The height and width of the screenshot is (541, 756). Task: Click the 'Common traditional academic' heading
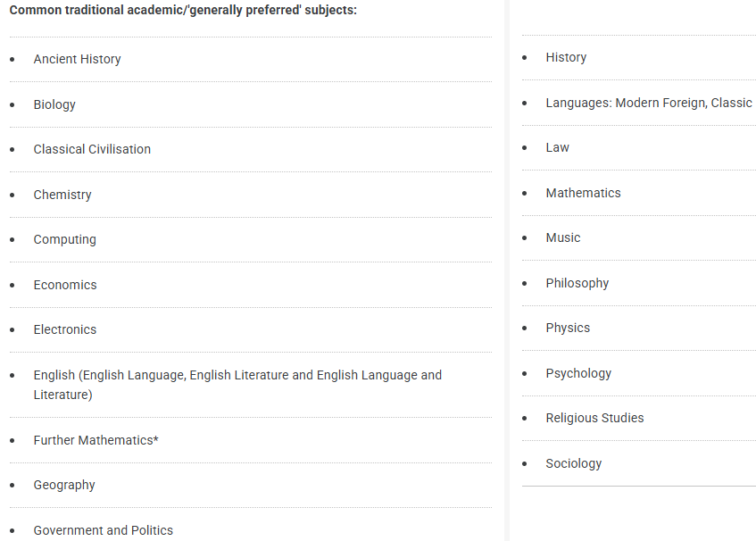pyautogui.click(x=183, y=10)
